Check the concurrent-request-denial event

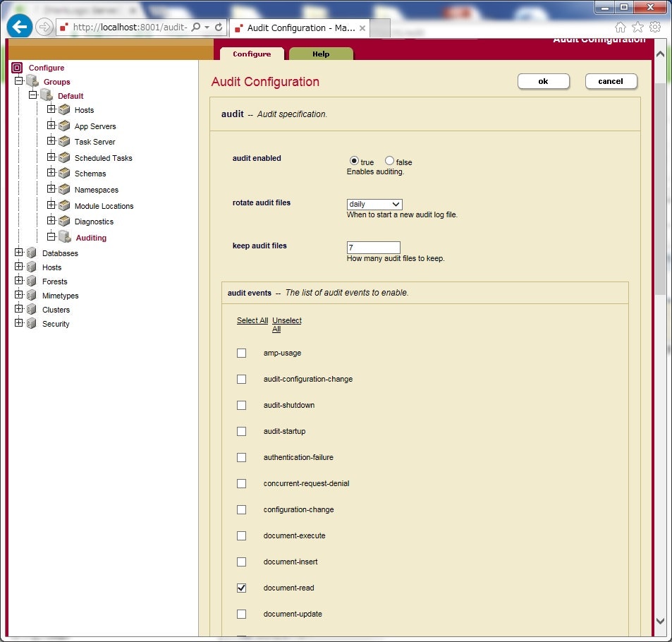[241, 483]
